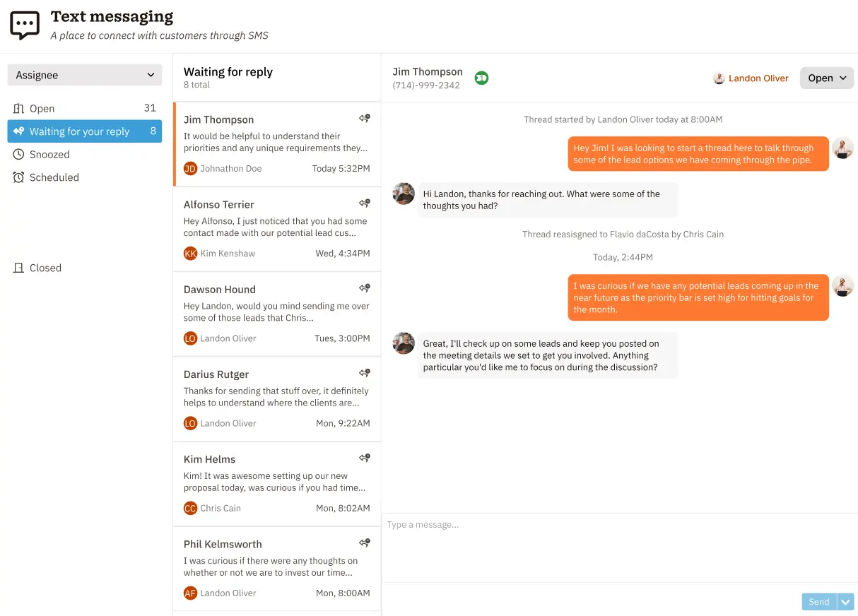The width and height of the screenshot is (858, 616).
Task: Select the Snoozed filter in the sidebar
Action: pos(49,154)
